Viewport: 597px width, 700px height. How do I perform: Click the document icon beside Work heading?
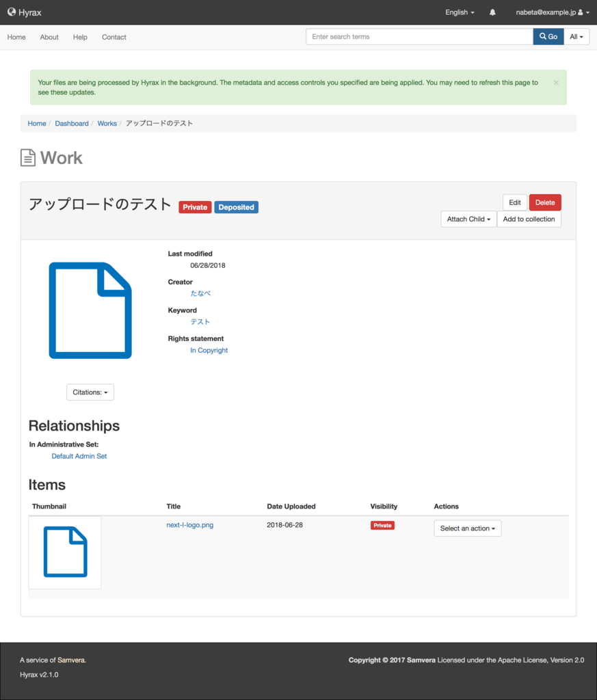click(x=27, y=158)
